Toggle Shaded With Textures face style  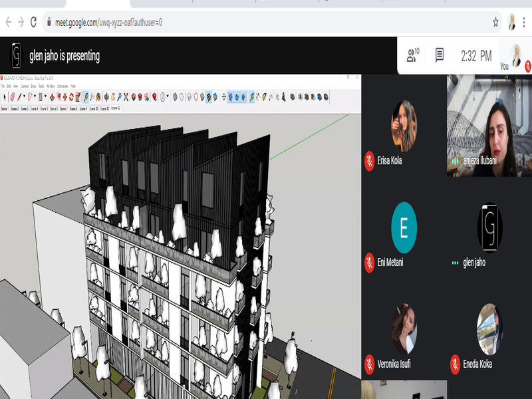[209, 97]
